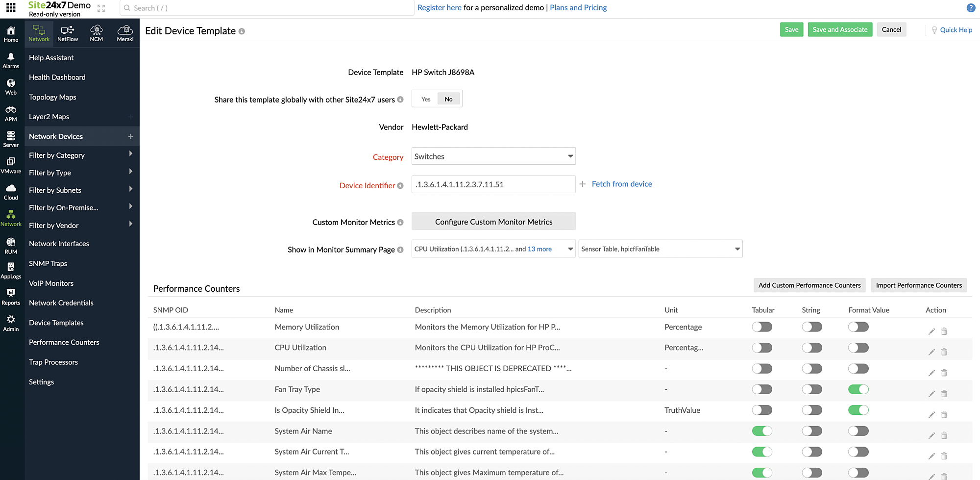Viewport: 980px width, 480px height.
Task: Select the NCM icon in the top bar
Action: coord(96,32)
